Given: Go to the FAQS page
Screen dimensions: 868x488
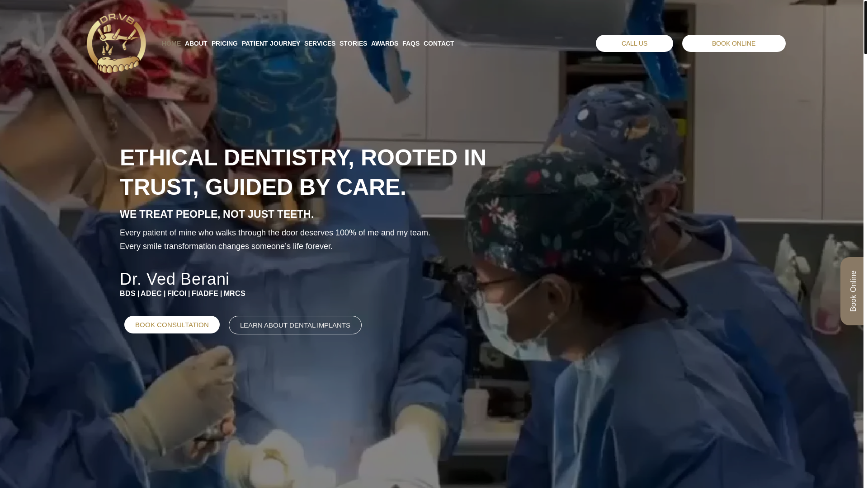Looking at the screenshot, I should coord(411,43).
